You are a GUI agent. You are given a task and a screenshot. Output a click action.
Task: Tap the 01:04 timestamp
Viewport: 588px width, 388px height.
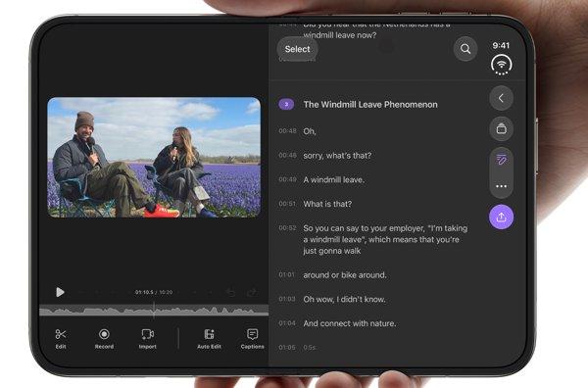point(287,322)
